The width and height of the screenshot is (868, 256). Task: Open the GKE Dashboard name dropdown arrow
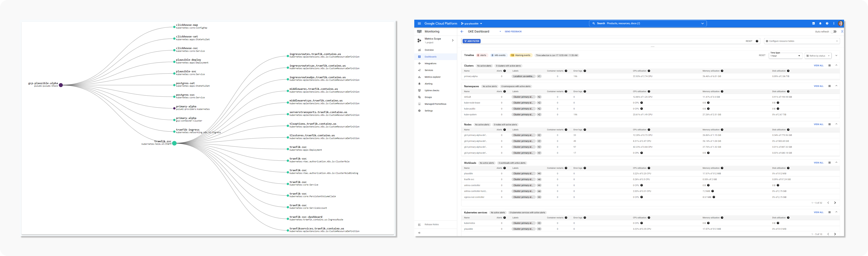click(x=500, y=32)
